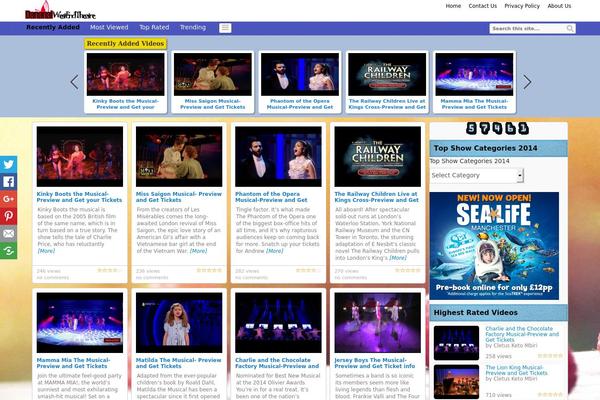Open Mamma Mia The Musical title in the grid
Screen dimensions: 600x400
(73, 363)
